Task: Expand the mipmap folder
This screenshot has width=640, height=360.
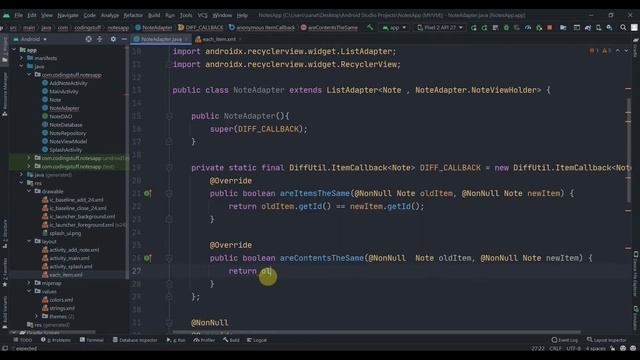Action: (29, 283)
